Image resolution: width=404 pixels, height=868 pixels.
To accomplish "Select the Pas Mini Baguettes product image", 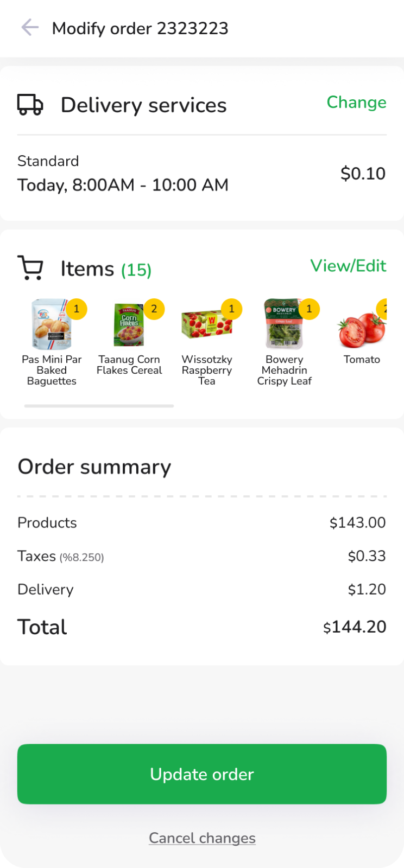I will click(51, 325).
